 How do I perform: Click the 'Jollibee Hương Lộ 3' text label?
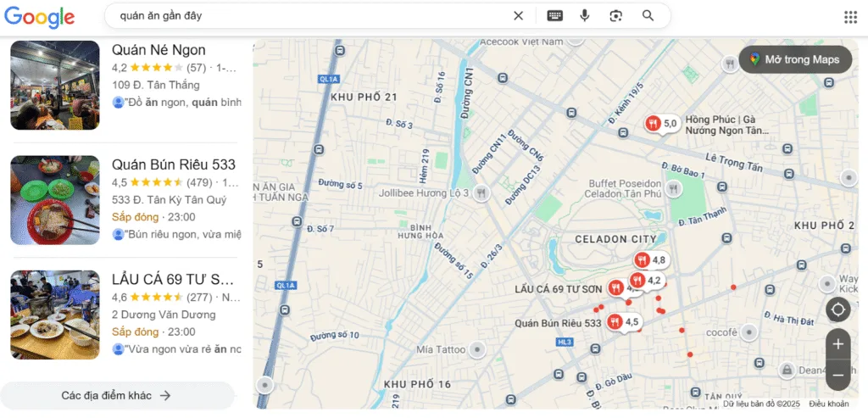click(x=424, y=193)
